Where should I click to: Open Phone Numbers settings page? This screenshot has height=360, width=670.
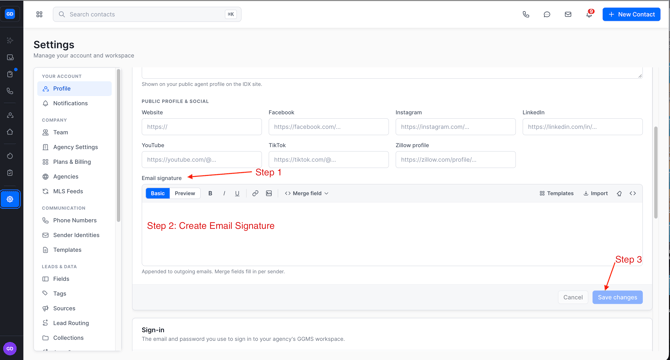coord(74,220)
